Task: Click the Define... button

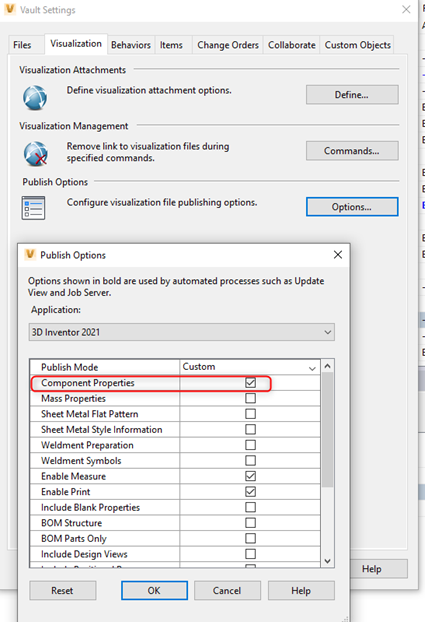Action: [352, 95]
